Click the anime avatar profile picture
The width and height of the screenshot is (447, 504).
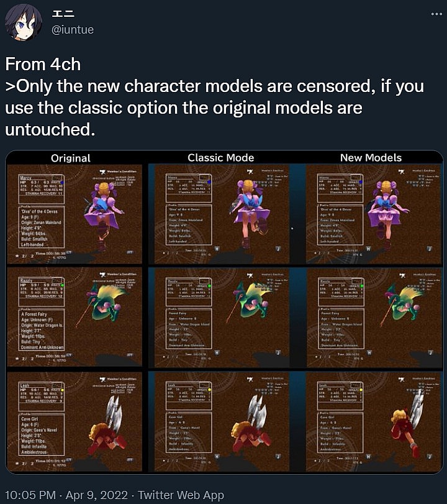23,22
